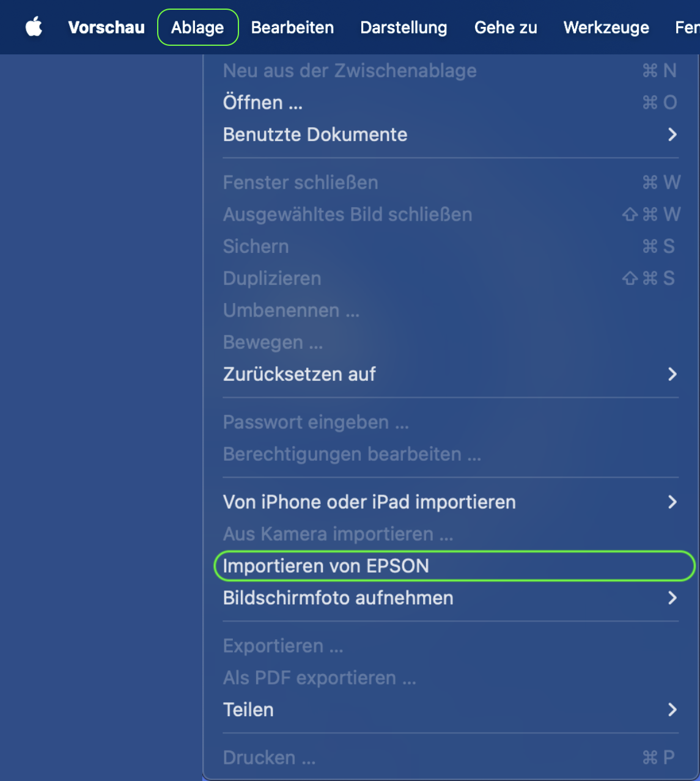
Task: Open the Darstellung menu
Action: pyautogui.click(x=403, y=28)
